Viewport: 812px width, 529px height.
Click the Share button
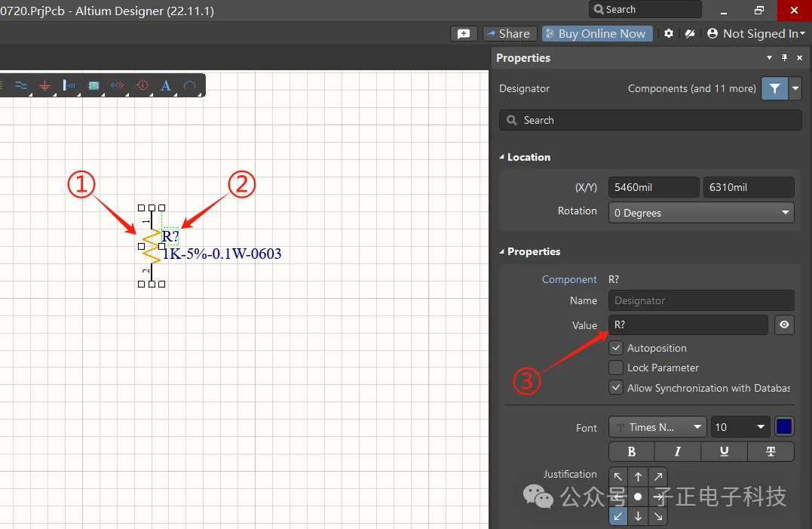[509, 34]
